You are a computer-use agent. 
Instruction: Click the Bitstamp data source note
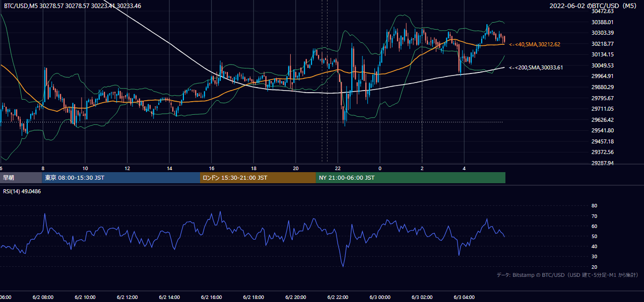click(x=567, y=275)
